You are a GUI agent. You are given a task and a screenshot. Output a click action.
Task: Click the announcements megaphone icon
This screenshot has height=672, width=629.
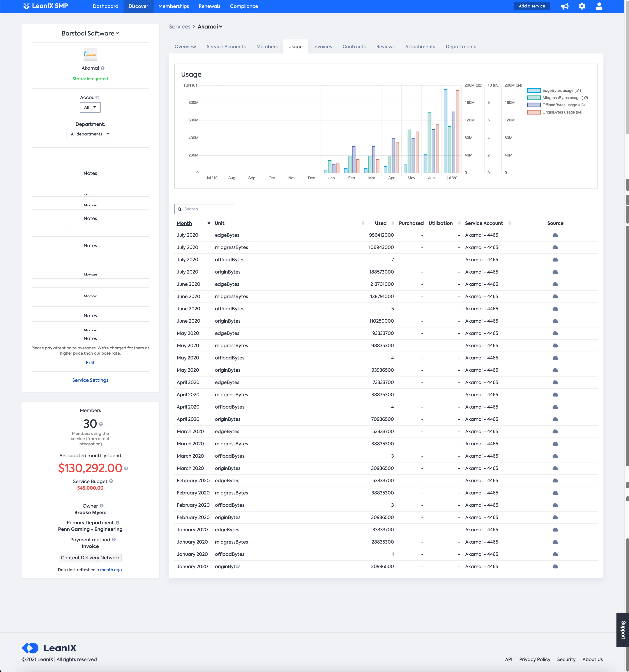pos(565,6)
